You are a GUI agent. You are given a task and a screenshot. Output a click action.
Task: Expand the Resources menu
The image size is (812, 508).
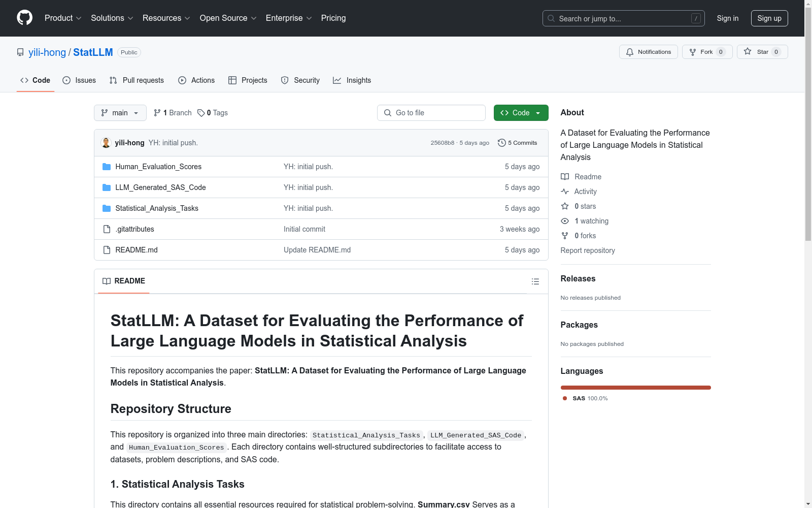pos(166,18)
